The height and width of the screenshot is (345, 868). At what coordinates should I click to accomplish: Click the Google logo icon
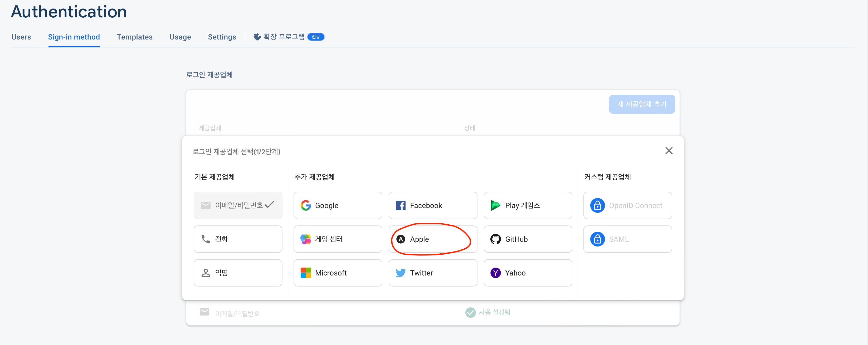pos(306,205)
